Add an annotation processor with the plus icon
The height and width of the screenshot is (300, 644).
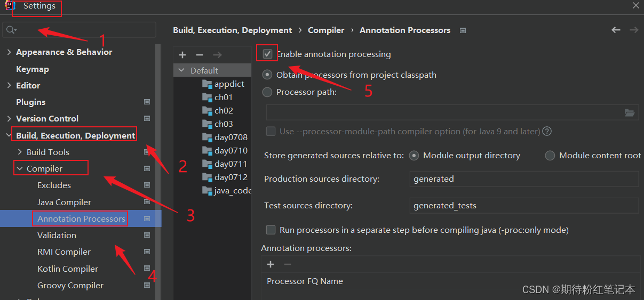pos(271,264)
